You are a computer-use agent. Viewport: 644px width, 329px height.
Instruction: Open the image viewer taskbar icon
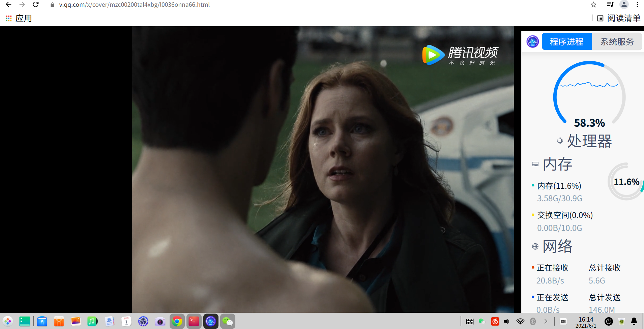pos(76,321)
